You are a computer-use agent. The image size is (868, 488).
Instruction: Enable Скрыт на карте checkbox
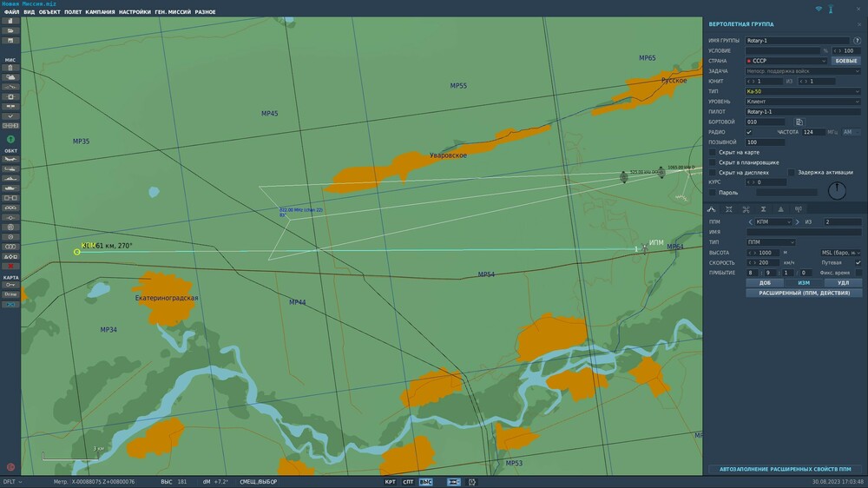point(713,152)
